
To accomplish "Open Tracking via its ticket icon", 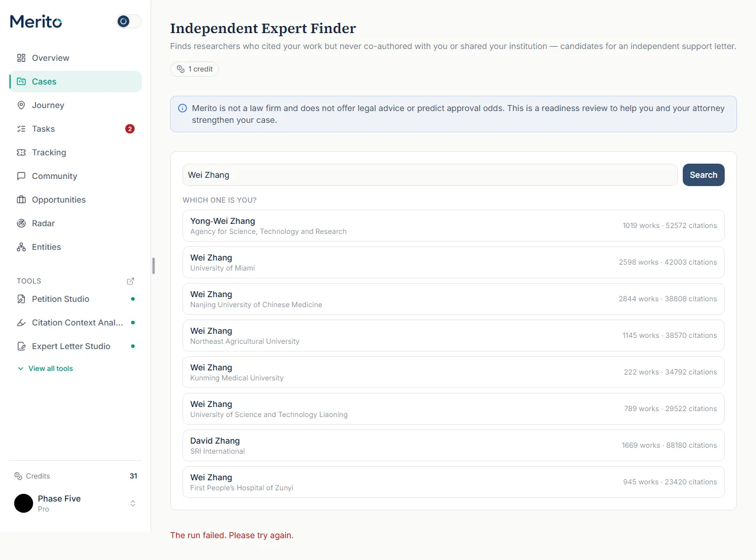I will [21, 152].
